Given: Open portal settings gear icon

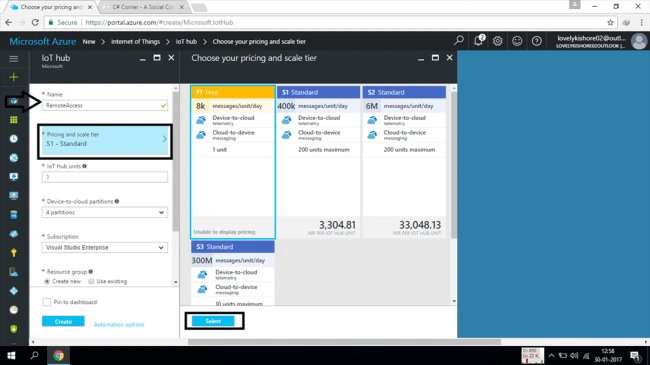Looking at the screenshot, I should point(497,41).
